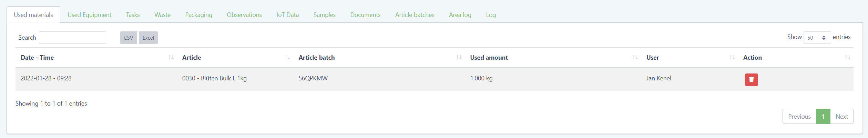Select page 1 in pagination
This screenshot has width=868, height=138.
pos(823,117)
